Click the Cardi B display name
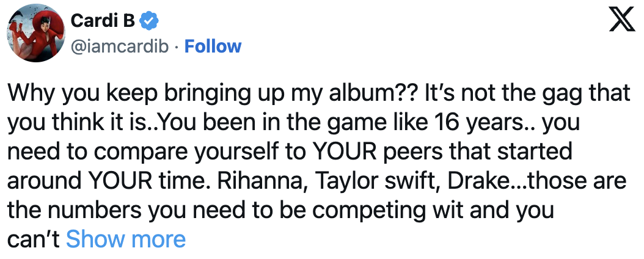This screenshot has width=644, height=259. click(x=103, y=21)
